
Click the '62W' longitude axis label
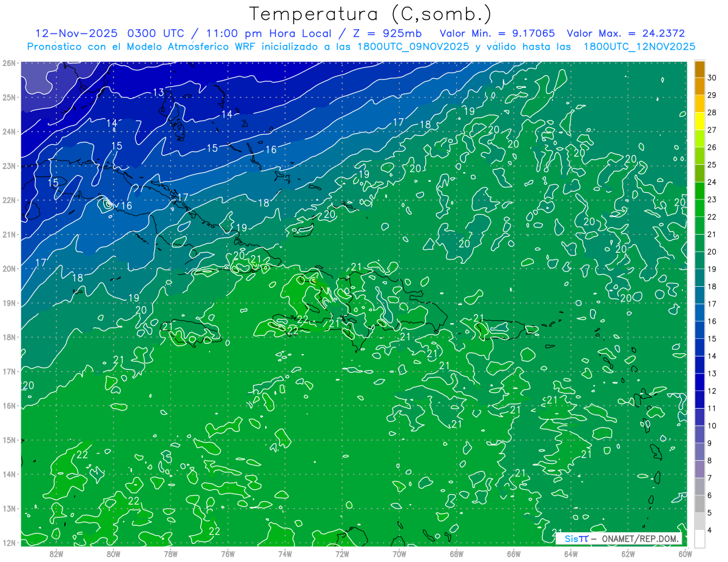[x=628, y=554]
